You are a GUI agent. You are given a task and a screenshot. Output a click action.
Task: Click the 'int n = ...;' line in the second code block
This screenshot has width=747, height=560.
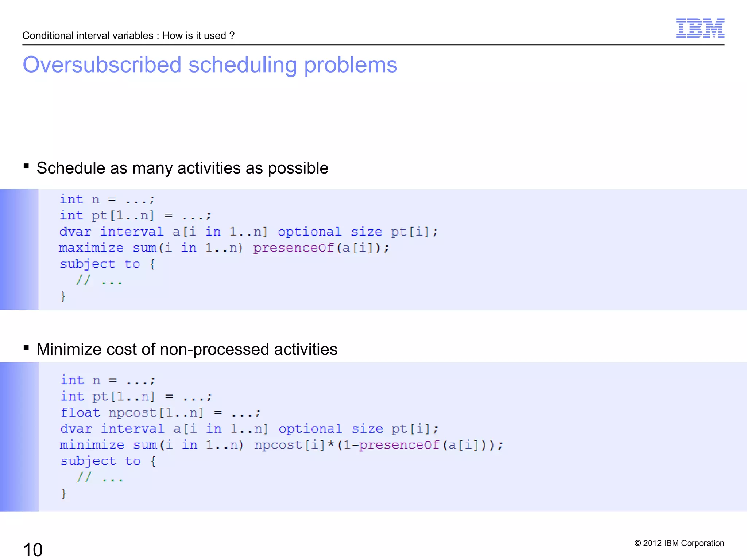[x=108, y=380]
